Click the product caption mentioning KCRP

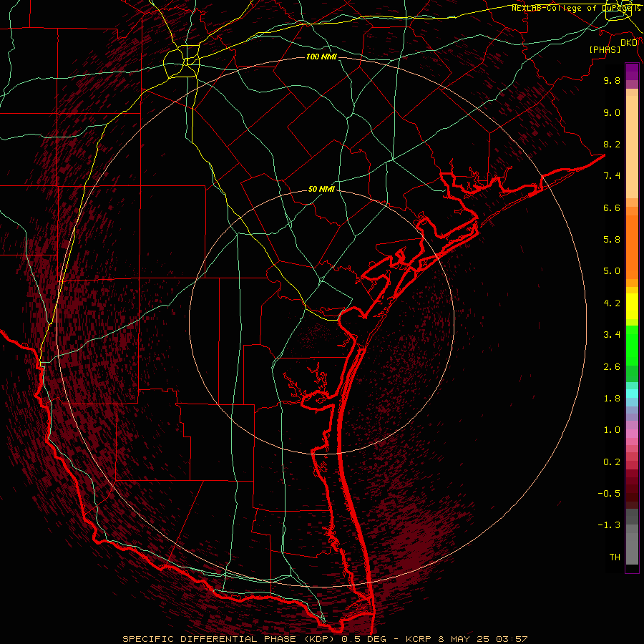click(x=325, y=639)
